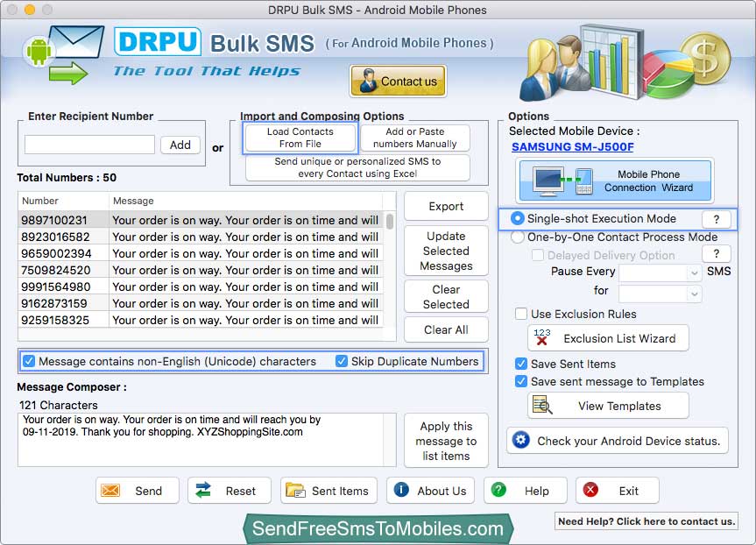Image resolution: width=756 pixels, height=545 pixels.
Task: Click the green arrow under the envelope logo
Action: 68,74
